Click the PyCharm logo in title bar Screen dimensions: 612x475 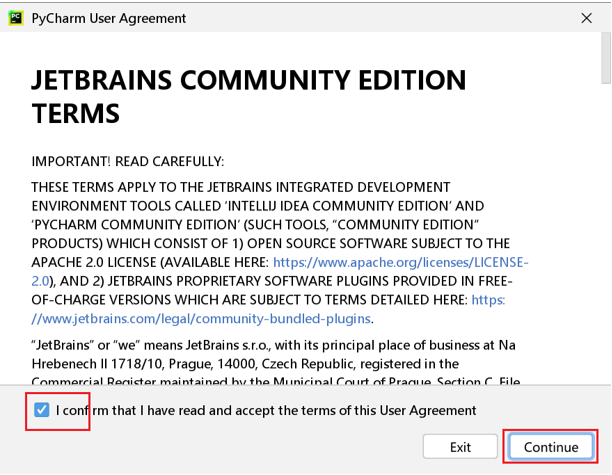point(16,18)
